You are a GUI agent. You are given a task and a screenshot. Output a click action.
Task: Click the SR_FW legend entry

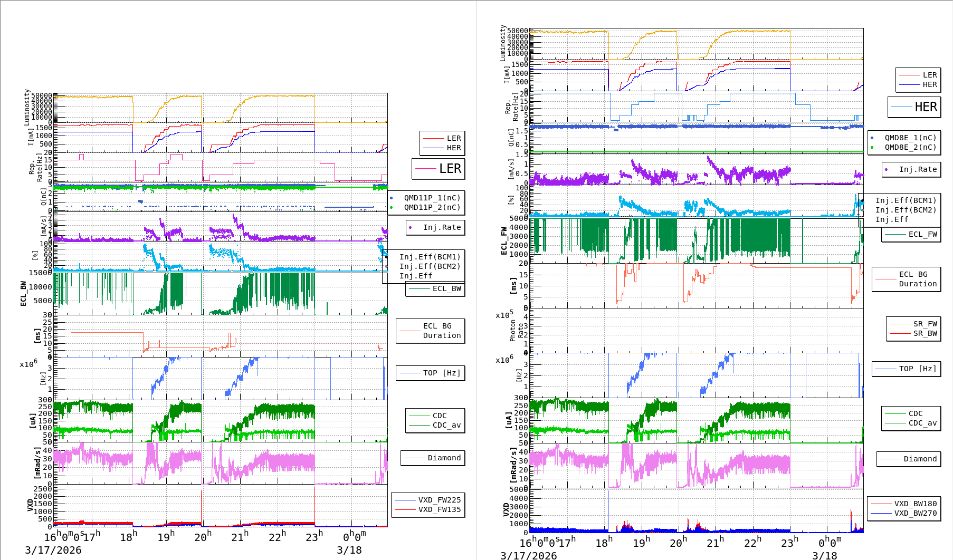click(x=925, y=324)
